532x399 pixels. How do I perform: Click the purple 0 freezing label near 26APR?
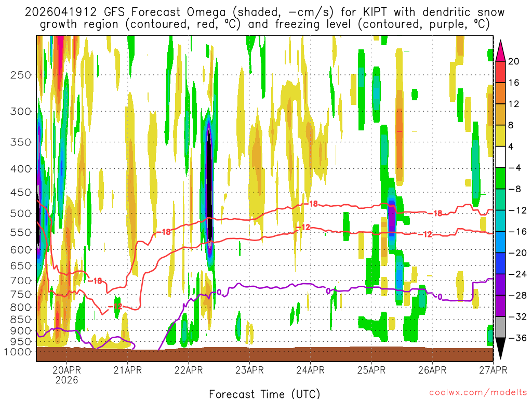pos(440,297)
